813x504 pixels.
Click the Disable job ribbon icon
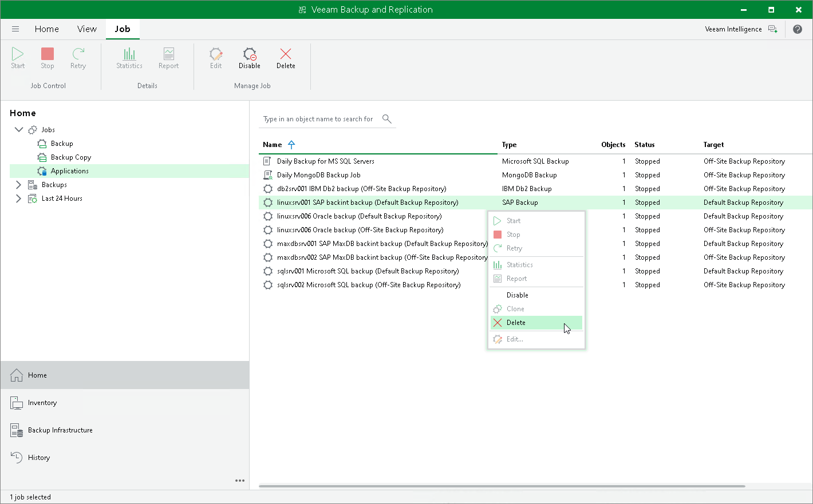click(250, 58)
